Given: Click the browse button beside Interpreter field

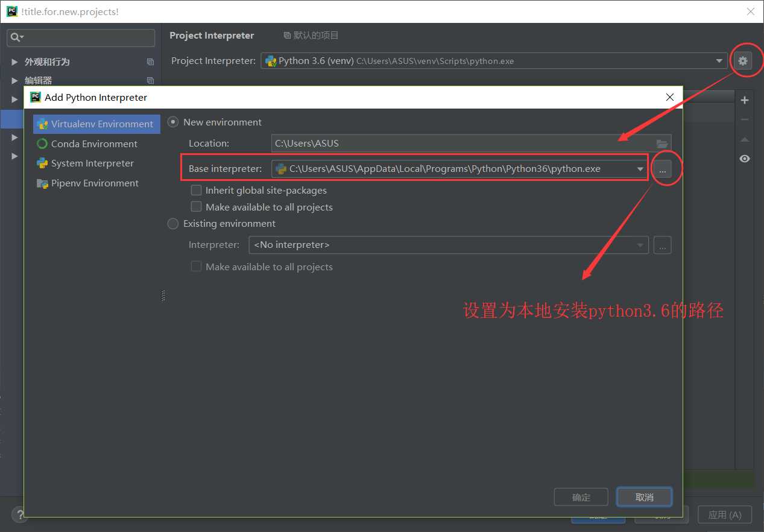Looking at the screenshot, I should point(662,245).
